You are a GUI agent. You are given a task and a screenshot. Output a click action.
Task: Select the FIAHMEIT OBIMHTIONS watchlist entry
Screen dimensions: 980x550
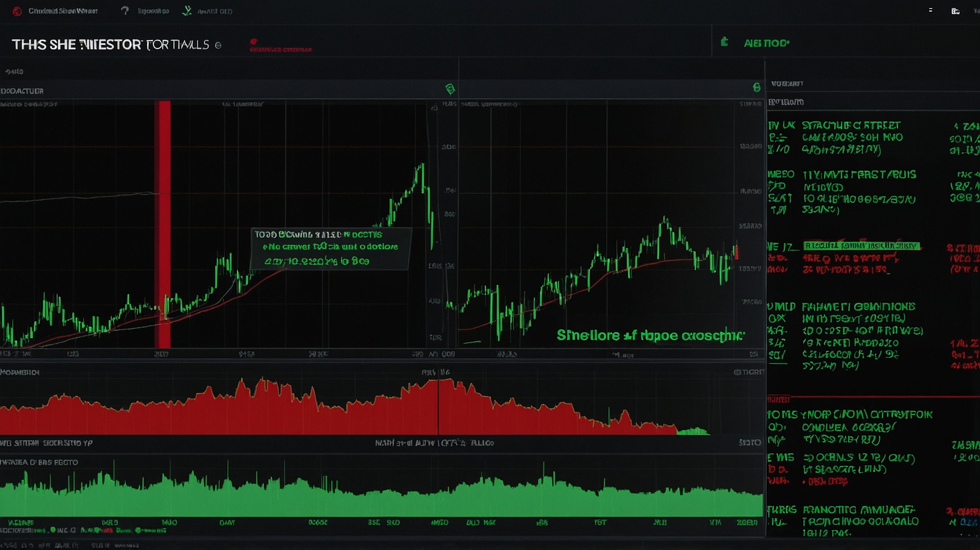pyautogui.click(x=858, y=307)
